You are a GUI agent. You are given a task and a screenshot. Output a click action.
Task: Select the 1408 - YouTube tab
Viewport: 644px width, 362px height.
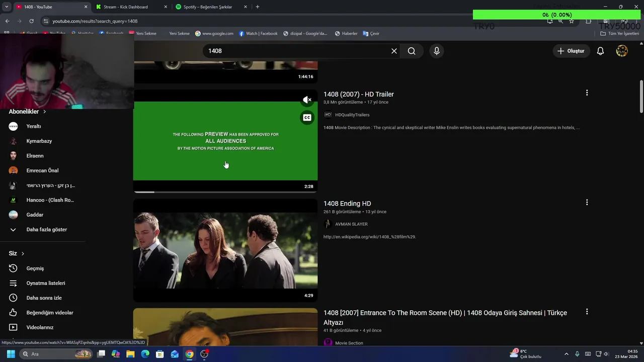(x=50, y=7)
